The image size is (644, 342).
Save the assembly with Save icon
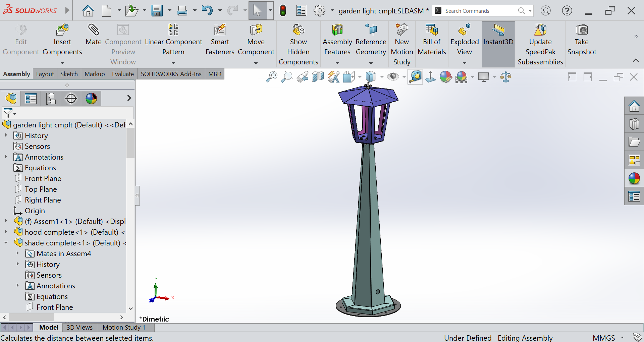tap(157, 11)
